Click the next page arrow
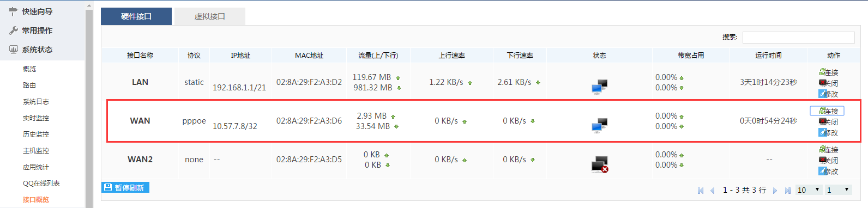The image size is (868, 208). [775, 191]
